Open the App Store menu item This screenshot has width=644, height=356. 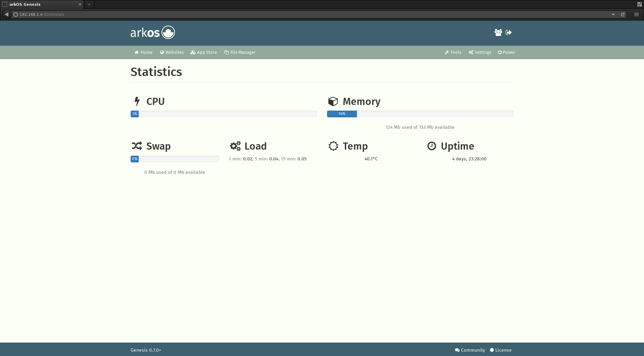203,52
